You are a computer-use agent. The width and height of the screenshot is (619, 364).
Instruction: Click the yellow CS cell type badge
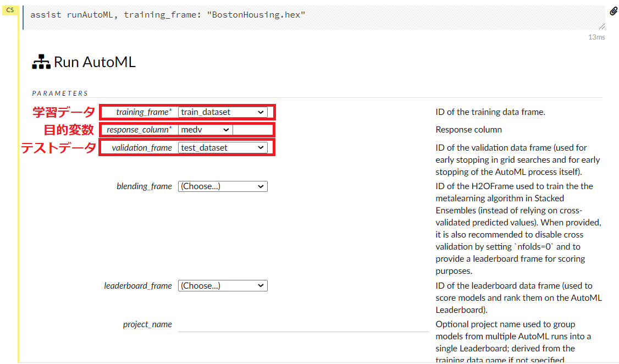pyautogui.click(x=10, y=10)
